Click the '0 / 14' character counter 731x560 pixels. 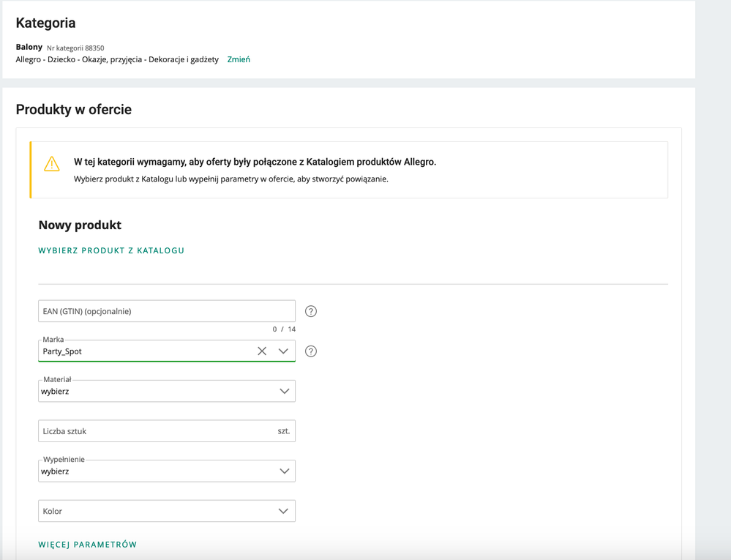coord(284,329)
